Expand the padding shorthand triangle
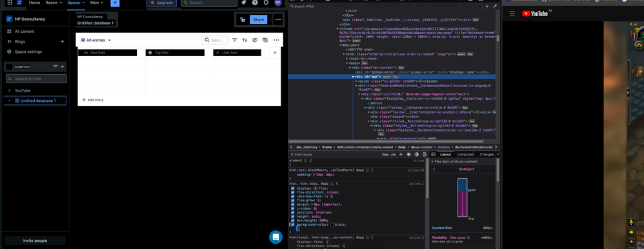Image resolution: width=644 pixels, height=249 pixels. coord(315,175)
